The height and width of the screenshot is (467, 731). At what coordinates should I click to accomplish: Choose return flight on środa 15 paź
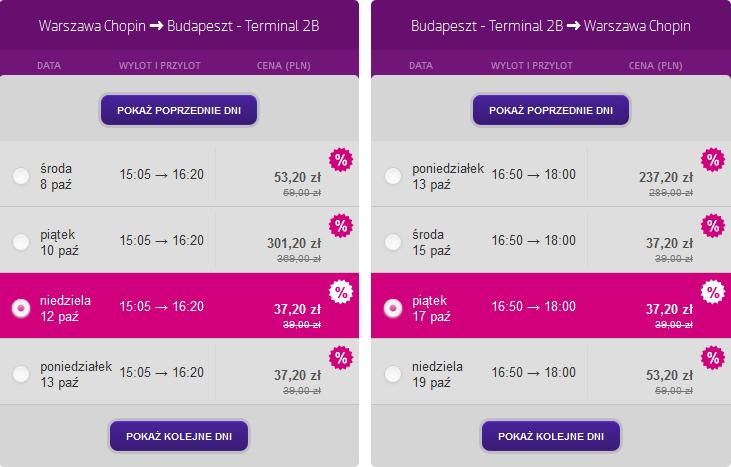point(393,242)
